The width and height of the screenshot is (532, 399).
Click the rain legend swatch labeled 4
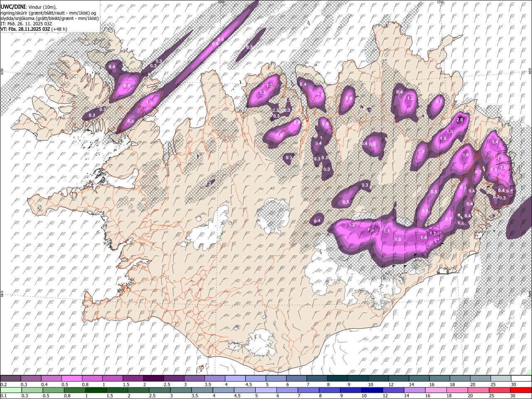click(x=223, y=390)
